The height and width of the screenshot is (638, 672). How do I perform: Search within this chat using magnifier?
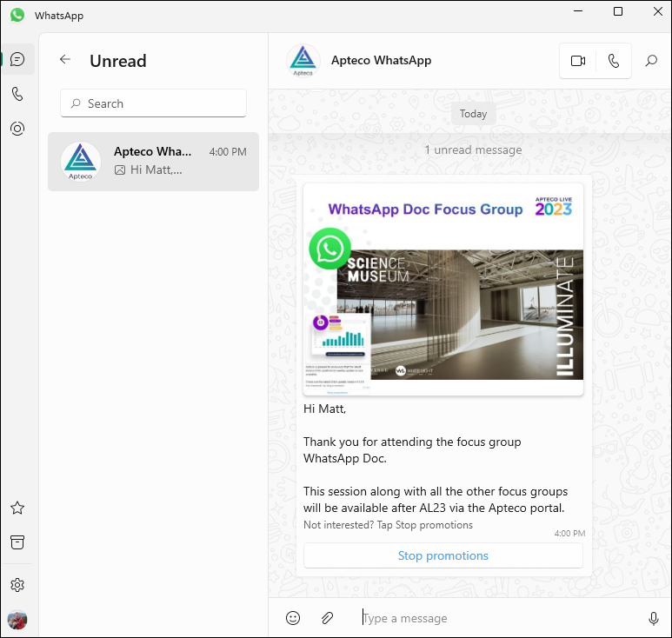click(651, 61)
